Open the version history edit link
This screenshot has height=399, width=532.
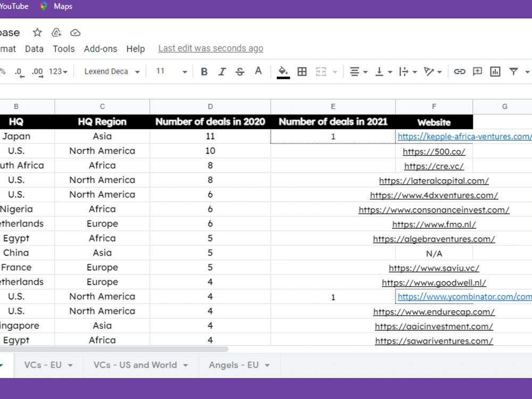[211, 48]
